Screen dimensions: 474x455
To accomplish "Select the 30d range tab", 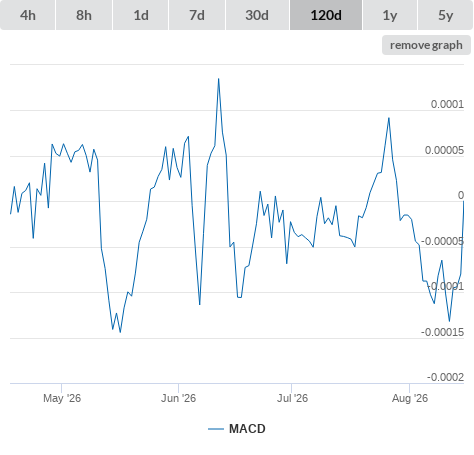I will point(257,15).
